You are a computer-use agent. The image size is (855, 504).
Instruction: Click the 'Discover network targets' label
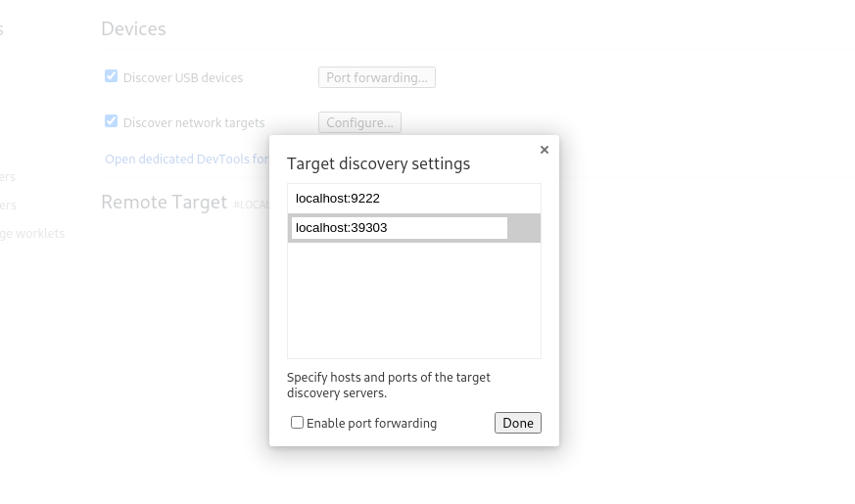click(194, 123)
